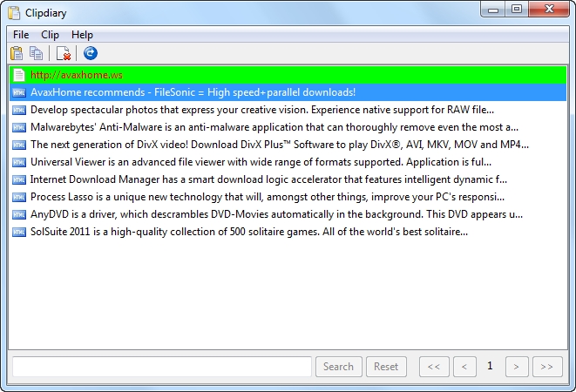Click the HTML icon of AvaxHome recommends row
Image resolution: width=576 pixels, height=392 pixels.
[x=18, y=92]
